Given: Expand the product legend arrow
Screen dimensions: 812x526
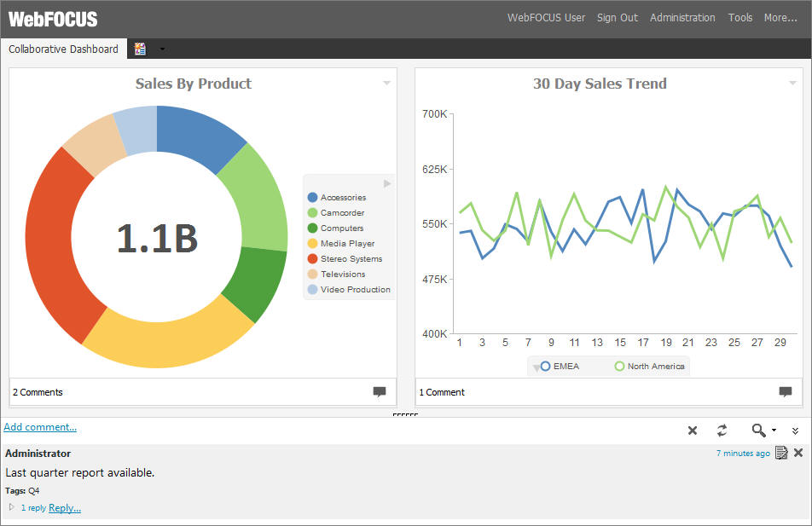Looking at the screenshot, I should 387,183.
